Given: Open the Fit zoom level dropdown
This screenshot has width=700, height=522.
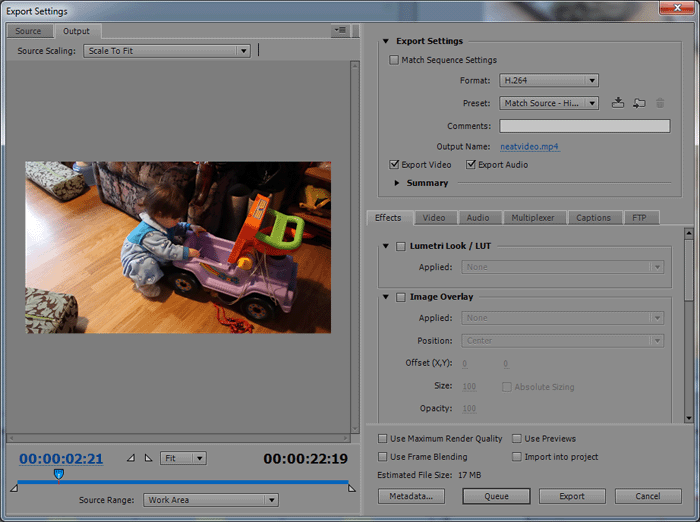Looking at the screenshot, I should [x=183, y=458].
